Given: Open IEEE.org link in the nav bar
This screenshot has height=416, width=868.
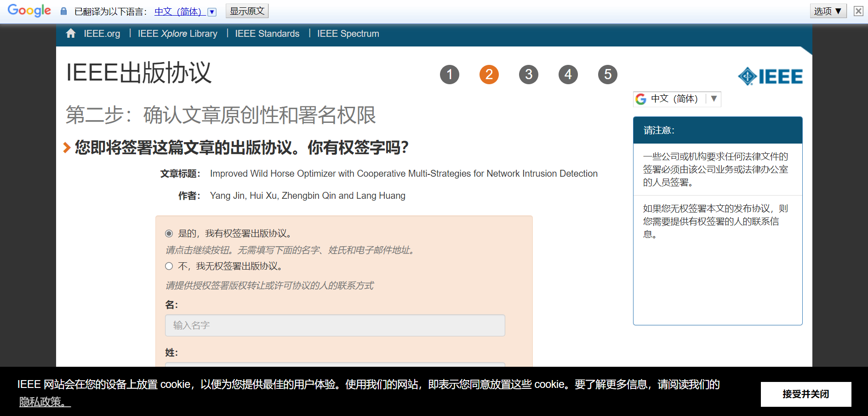Looking at the screenshot, I should pos(102,34).
